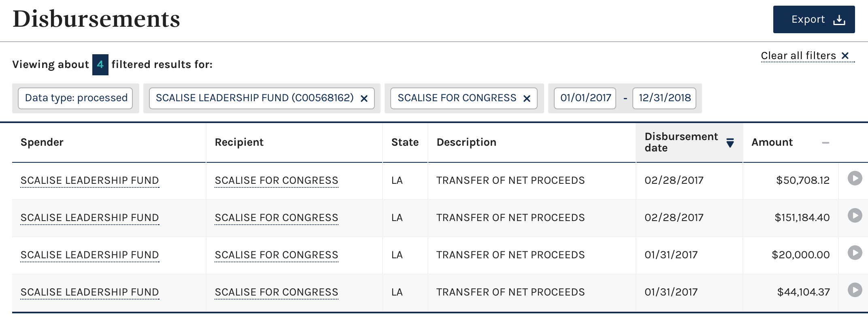Remove the SCALISE LEADERSHIP FUND filter tag
Screen dimensions: 868x319
[x=364, y=98]
